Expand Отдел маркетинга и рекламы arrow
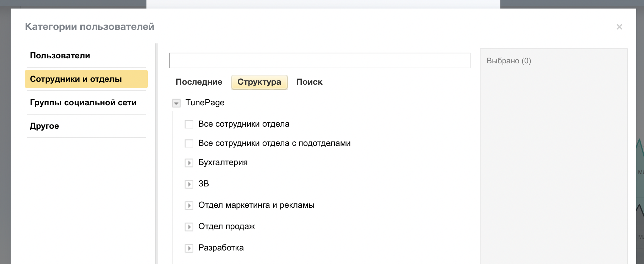 189,206
